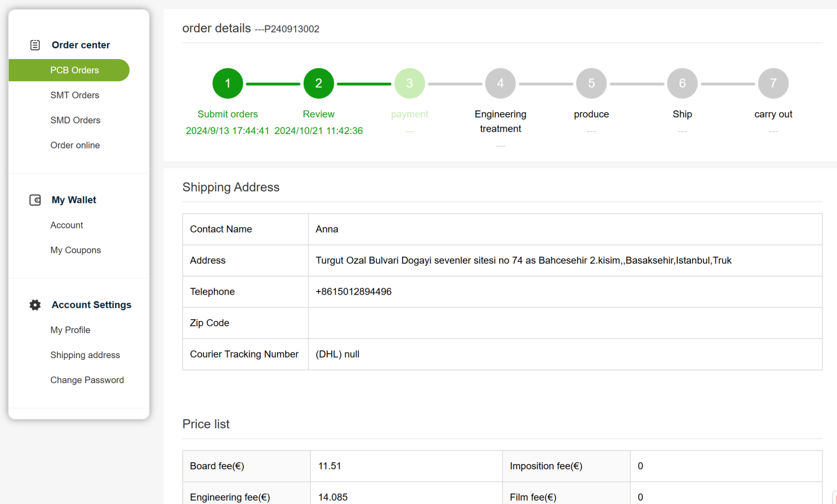This screenshot has height=504, width=837.
Task: Select step 3 payment circle
Action: point(409,83)
